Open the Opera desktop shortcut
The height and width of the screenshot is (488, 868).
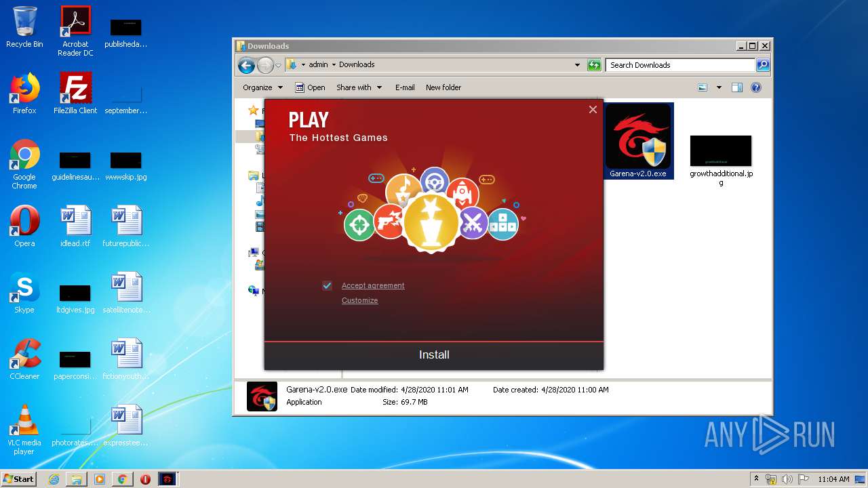coord(24,226)
